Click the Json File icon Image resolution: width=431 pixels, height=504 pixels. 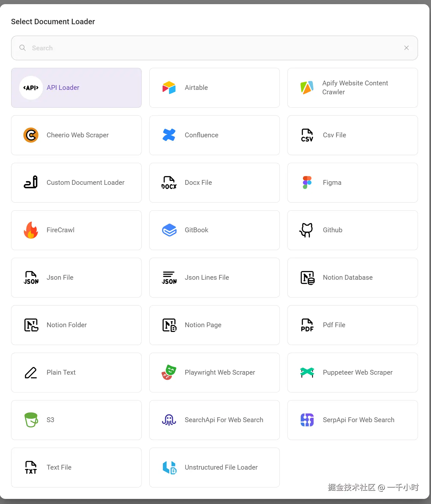[x=31, y=277]
